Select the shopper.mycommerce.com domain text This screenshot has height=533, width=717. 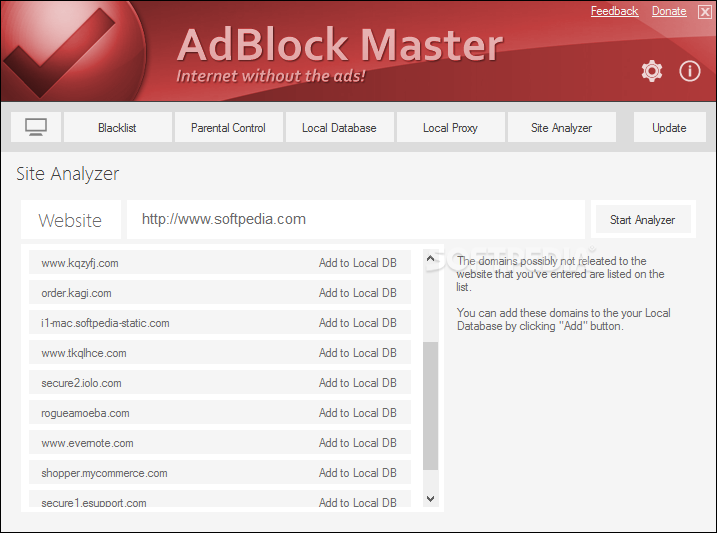pos(104,473)
